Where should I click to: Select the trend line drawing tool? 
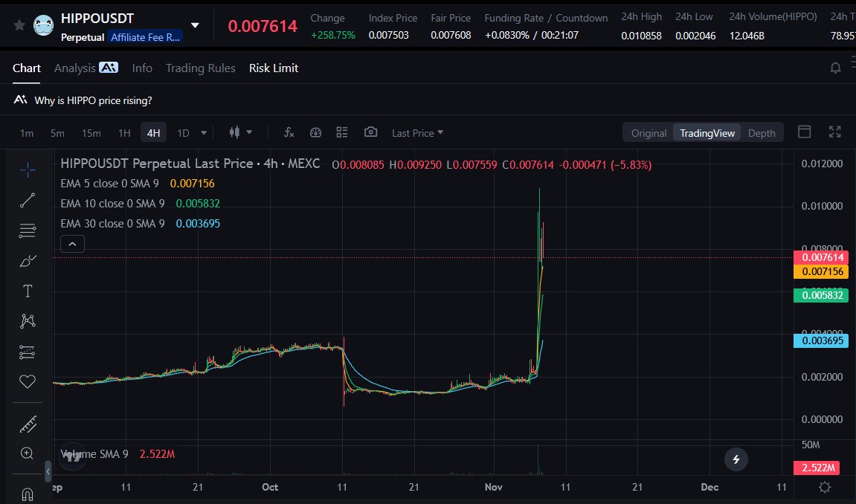click(28, 200)
